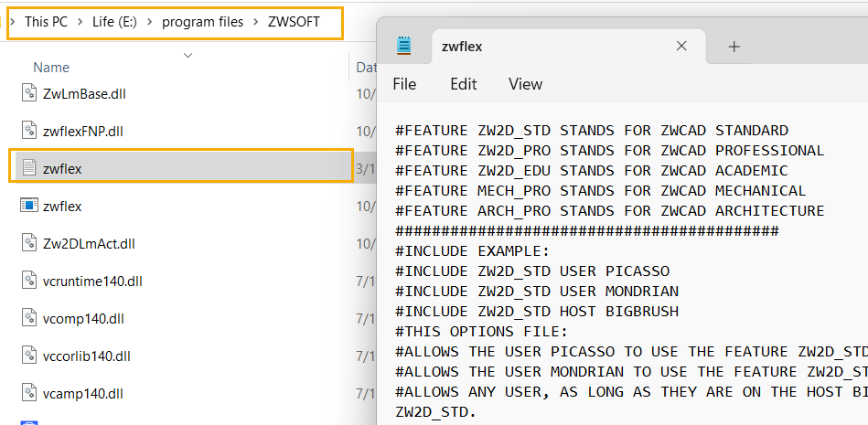Select the vcamp140.dll file

tap(82, 394)
